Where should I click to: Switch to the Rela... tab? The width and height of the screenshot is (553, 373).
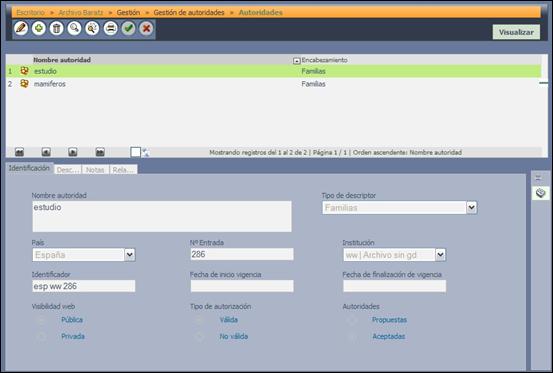(x=123, y=170)
